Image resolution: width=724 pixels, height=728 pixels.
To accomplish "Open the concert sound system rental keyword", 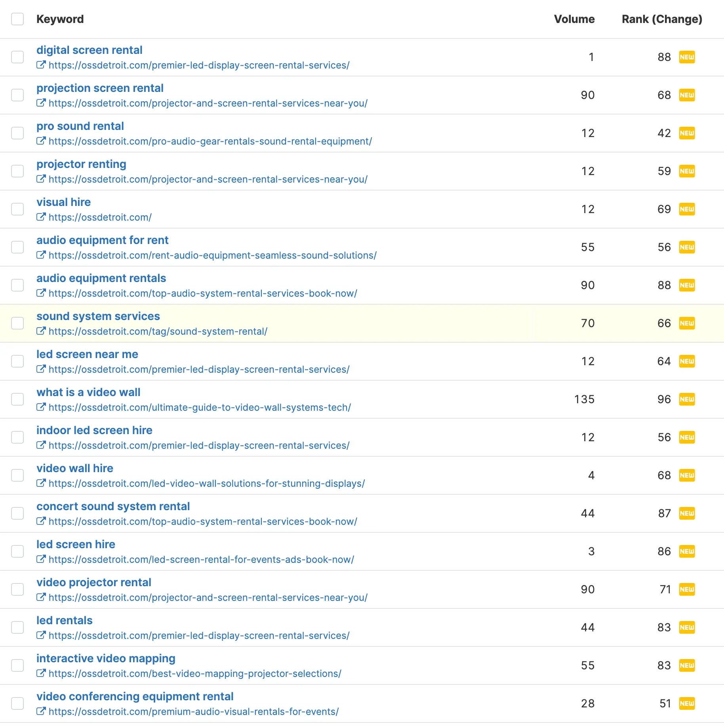I will point(113,506).
